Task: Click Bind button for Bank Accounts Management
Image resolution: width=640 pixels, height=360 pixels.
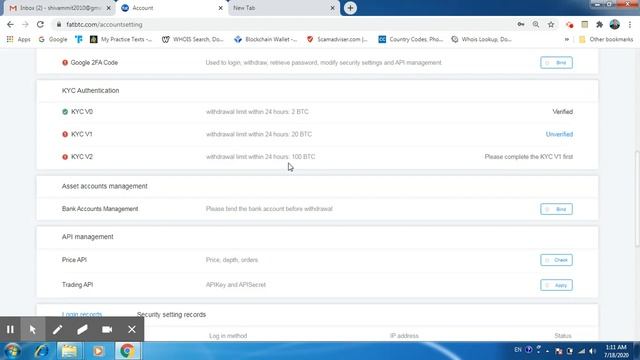Action: tap(556, 209)
